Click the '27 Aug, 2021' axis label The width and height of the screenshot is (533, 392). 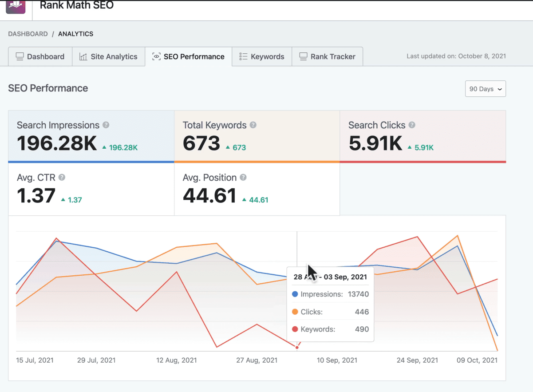(x=257, y=360)
